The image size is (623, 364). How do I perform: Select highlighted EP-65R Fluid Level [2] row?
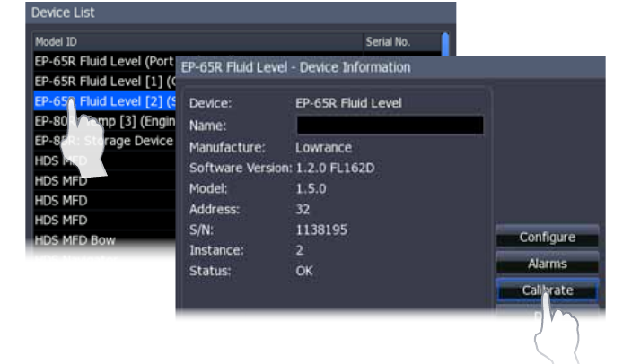coord(104,101)
